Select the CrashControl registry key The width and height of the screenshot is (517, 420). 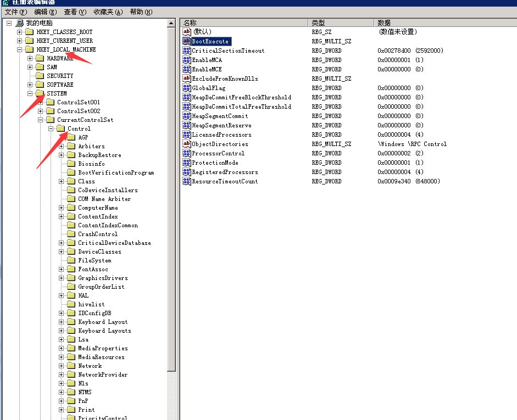pos(97,234)
